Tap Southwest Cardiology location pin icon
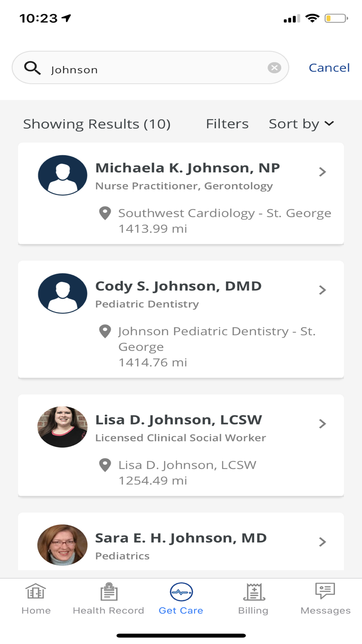 pos(105,213)
